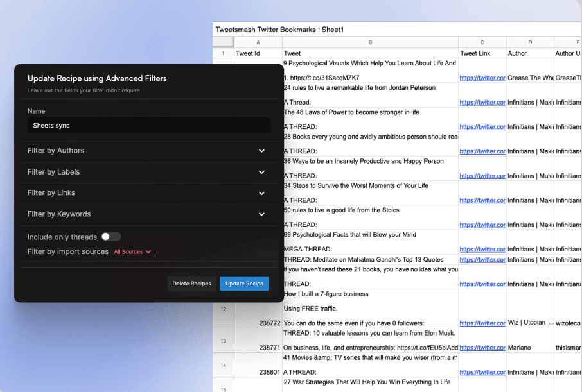Viewport: 582px width, 392px height.
Task: Click the 'Author' header cell
Action: click(530, 53)
